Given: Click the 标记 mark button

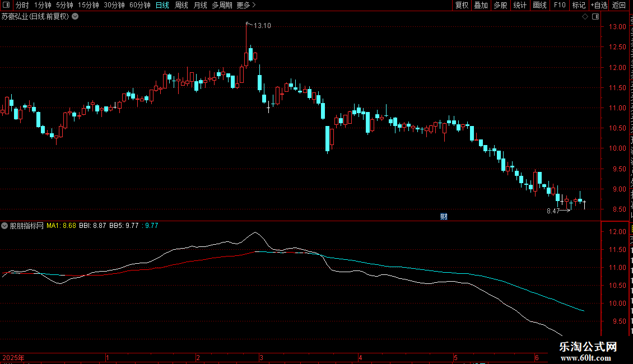Looking at the screenshot, I should (x=579, y=5).
